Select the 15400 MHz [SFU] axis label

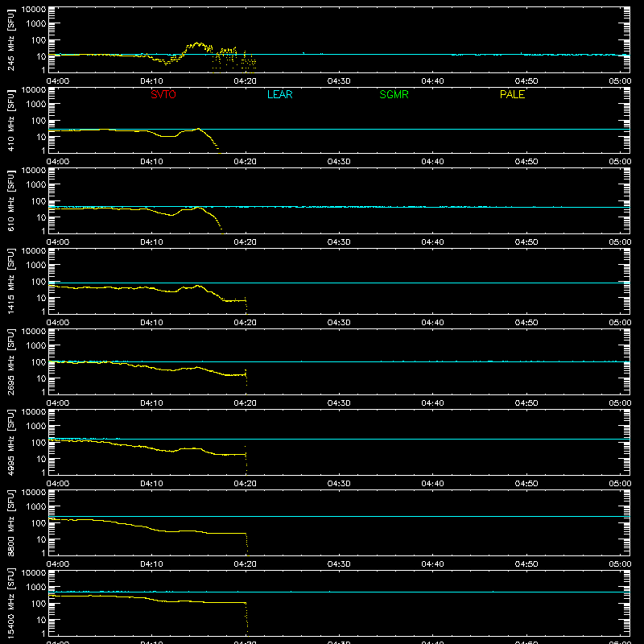click(10, 603)
